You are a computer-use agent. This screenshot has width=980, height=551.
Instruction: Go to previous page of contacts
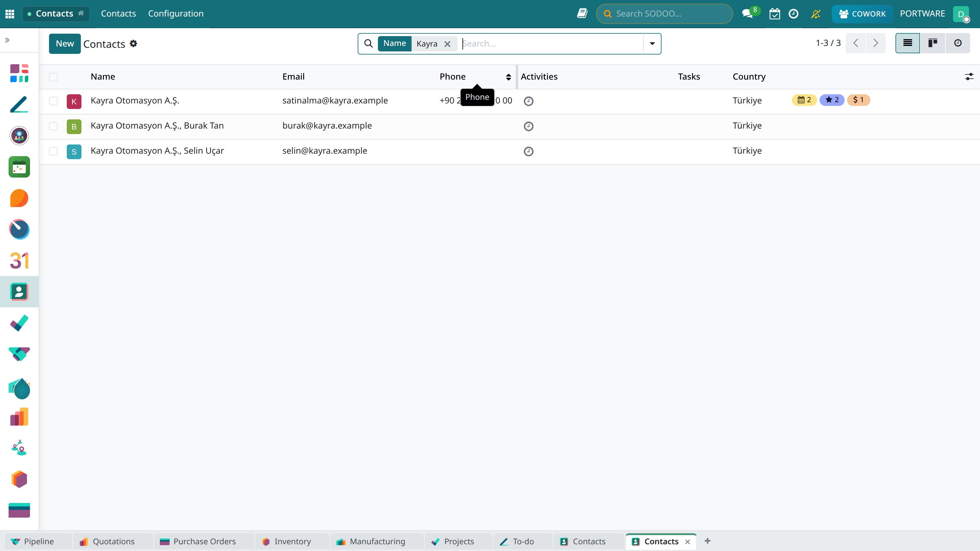click(x=856, y=43)
